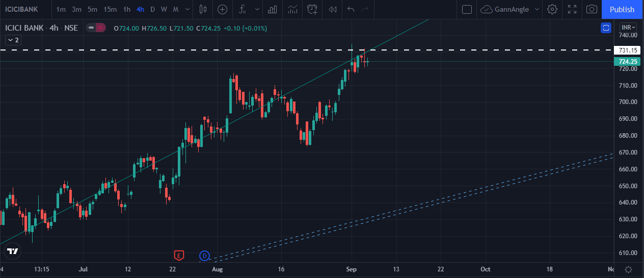
Task: Click the TradingView logo on chart
Action: coord(13,251)
